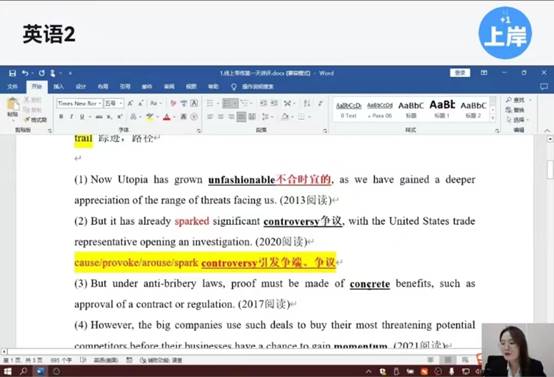Click the red font color A icon
Viewport: 554px width, 377px height.
pyautogui.click(x=167, y=117)
